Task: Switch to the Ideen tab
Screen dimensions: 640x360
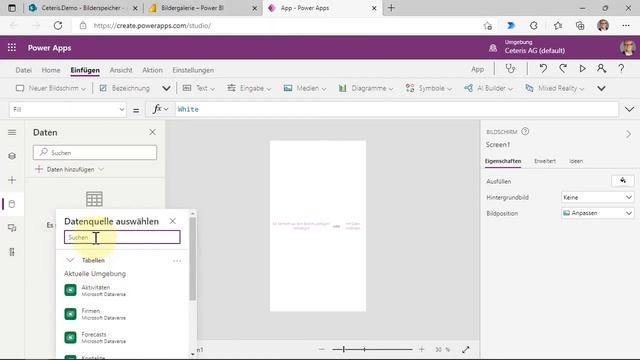Action: (x=576, y=161)
